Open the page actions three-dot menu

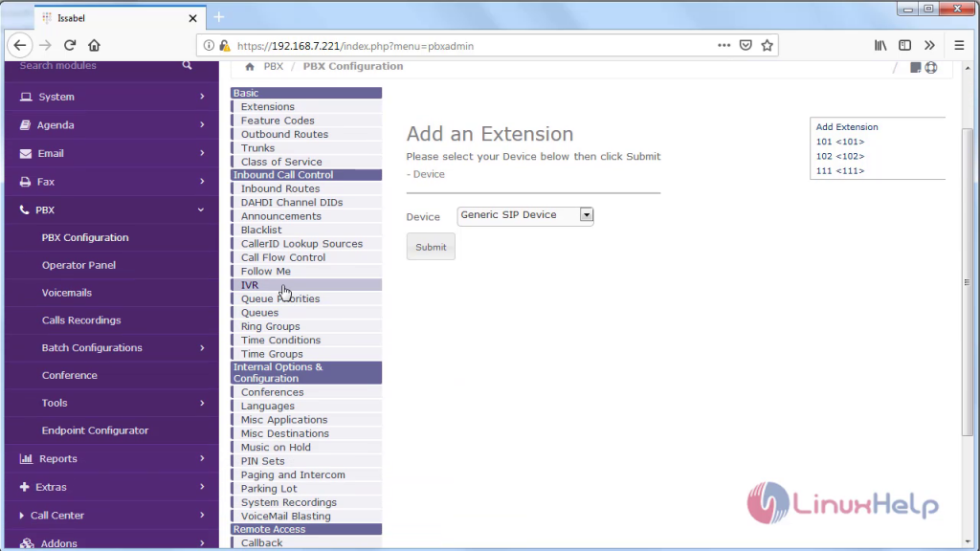[724, 45]
